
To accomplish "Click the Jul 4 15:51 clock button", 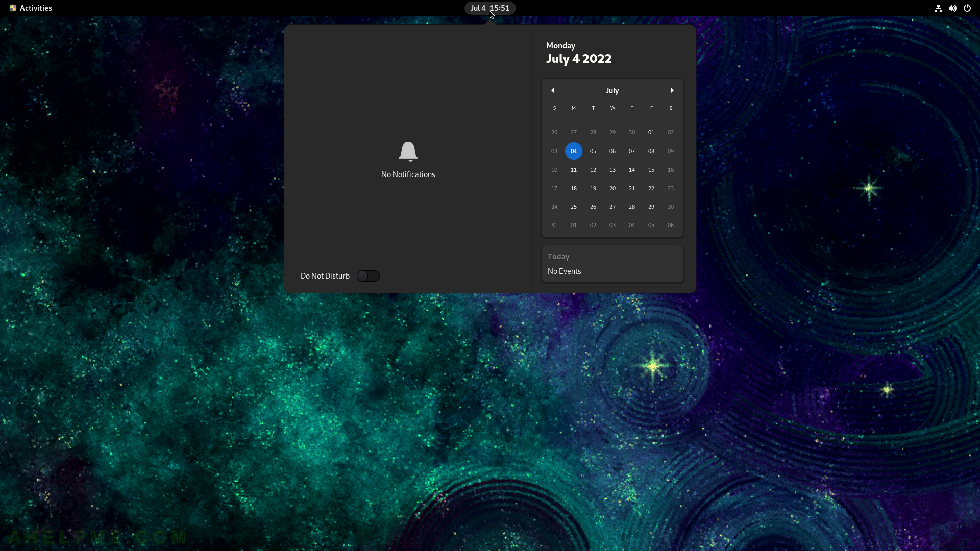I will pos(490,8).
